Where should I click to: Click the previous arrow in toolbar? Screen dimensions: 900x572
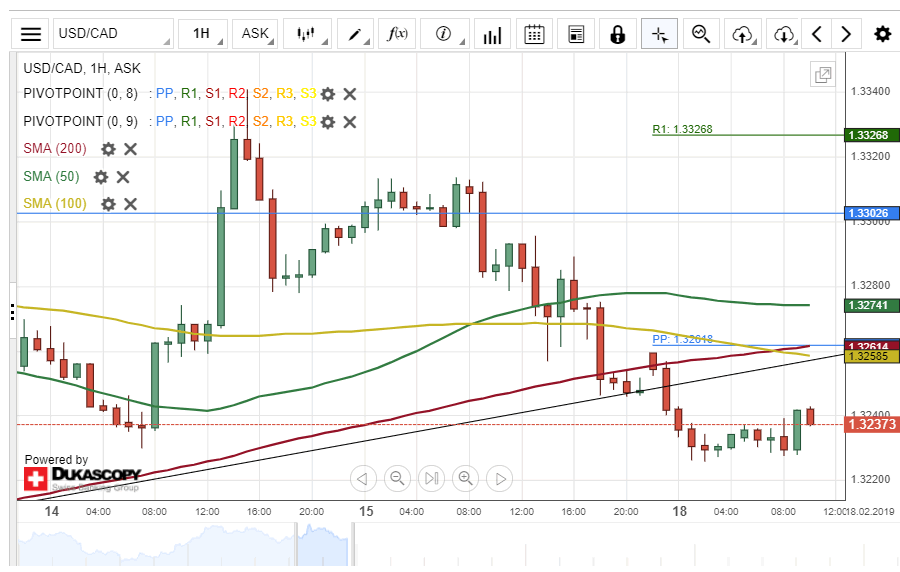point(817,34)
